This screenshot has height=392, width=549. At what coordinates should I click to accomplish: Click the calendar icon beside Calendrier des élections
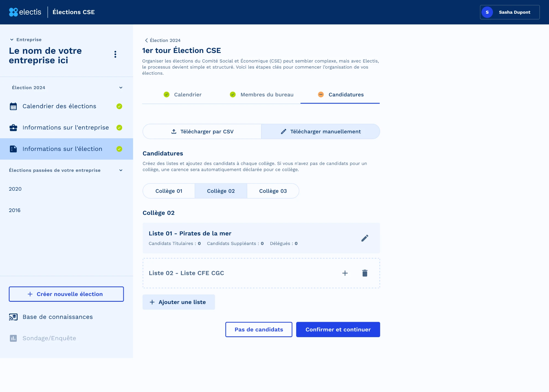(13, 106)
